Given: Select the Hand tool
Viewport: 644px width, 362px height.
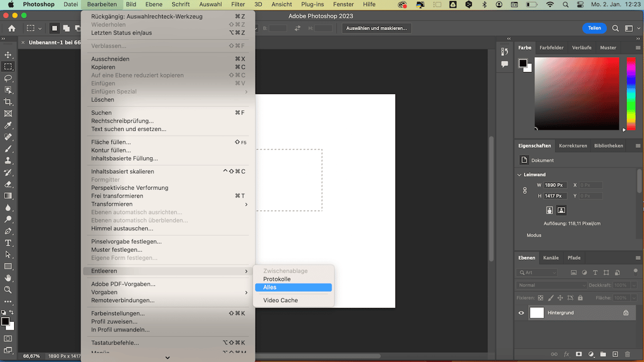Looking at the screenshot, I should [x=8, y=278].
